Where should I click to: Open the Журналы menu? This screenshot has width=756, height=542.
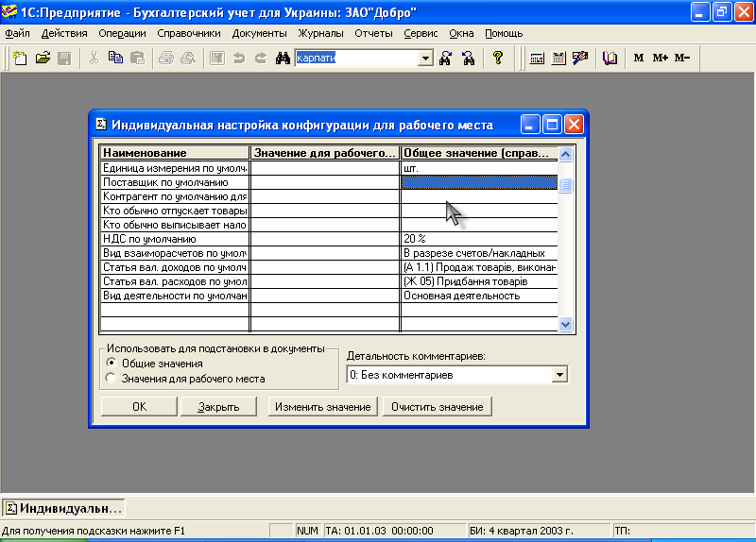(320, 33)
